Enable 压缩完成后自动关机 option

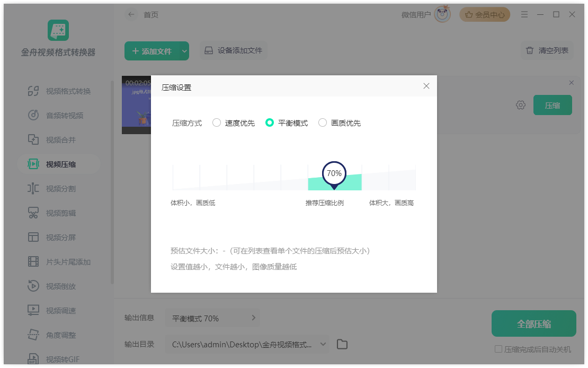(x=498, y=348)
